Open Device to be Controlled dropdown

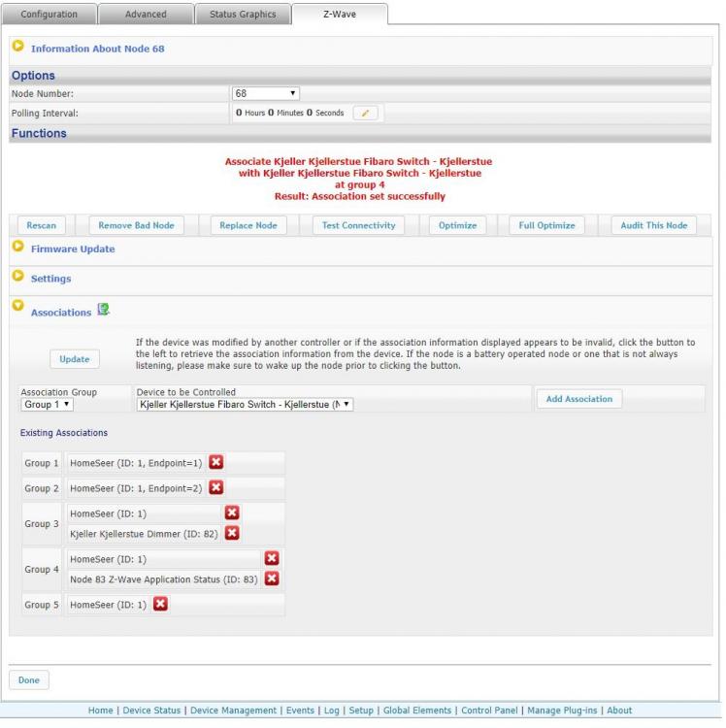coord(245,404)
